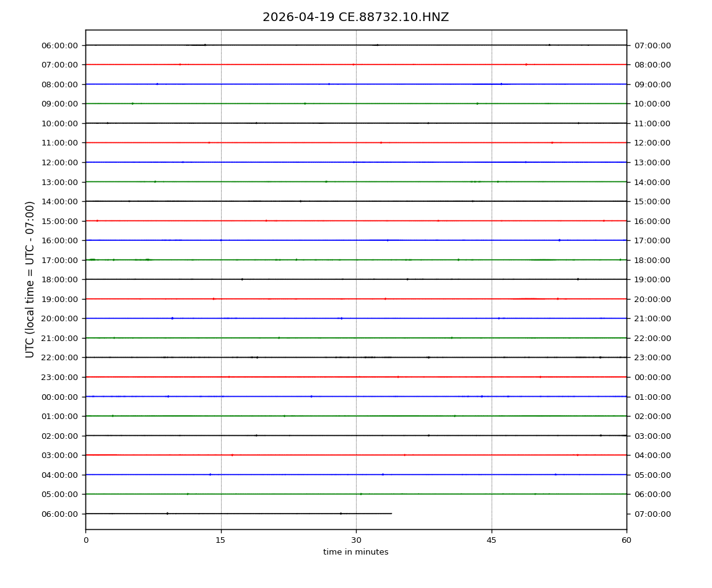Image resolution: width=712 pixels, height=588 pixels.
Task: Click the 0 minute x-axis tick label
Action: (85, 540)
